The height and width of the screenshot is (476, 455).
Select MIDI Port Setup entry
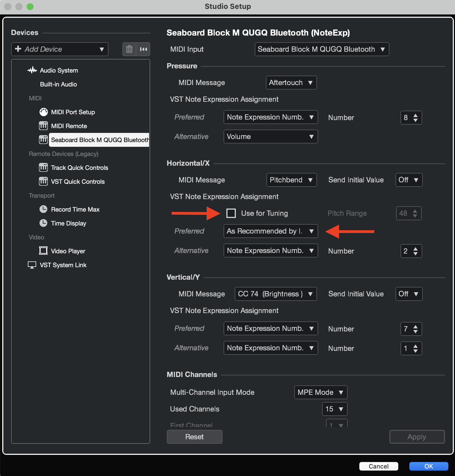(73, 112)
